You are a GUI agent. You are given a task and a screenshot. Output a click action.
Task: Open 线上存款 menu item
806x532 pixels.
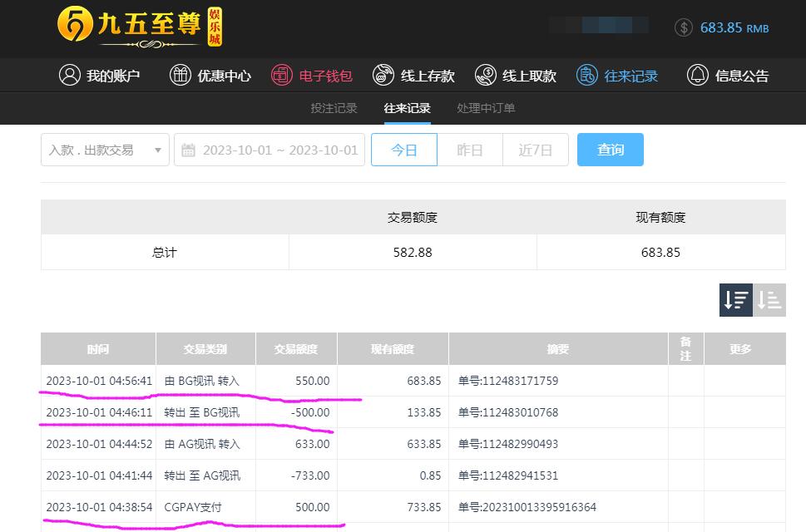[413, 76]
